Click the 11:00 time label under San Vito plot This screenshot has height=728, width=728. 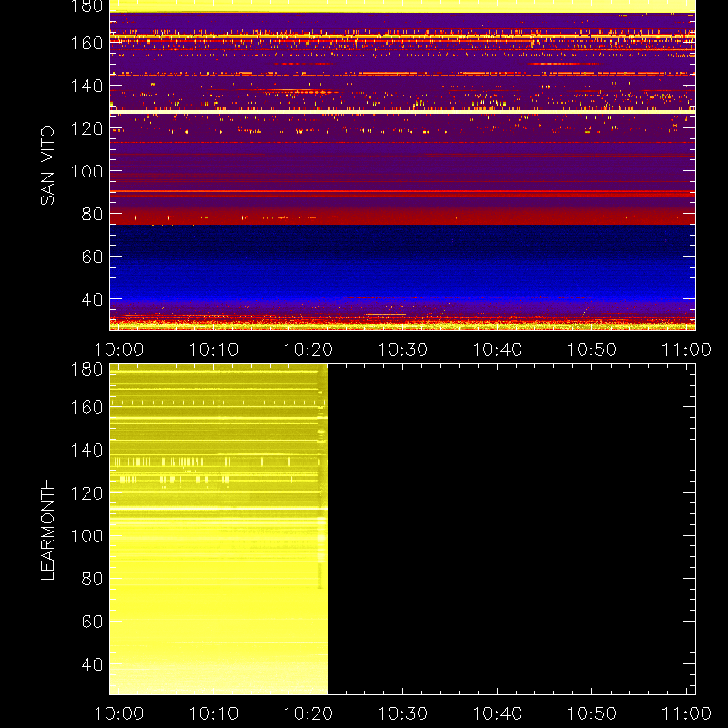[x=687, y=349]
